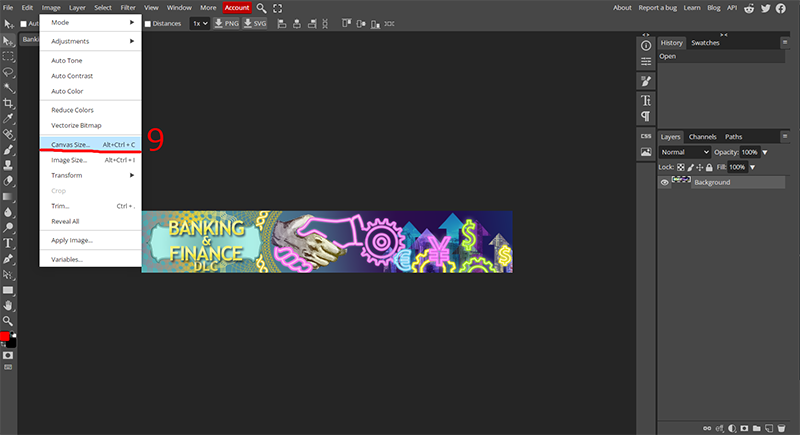Select the Rectangle shape tool
The height and width of the screenshot is (435, 800).
tap(8, 290)
